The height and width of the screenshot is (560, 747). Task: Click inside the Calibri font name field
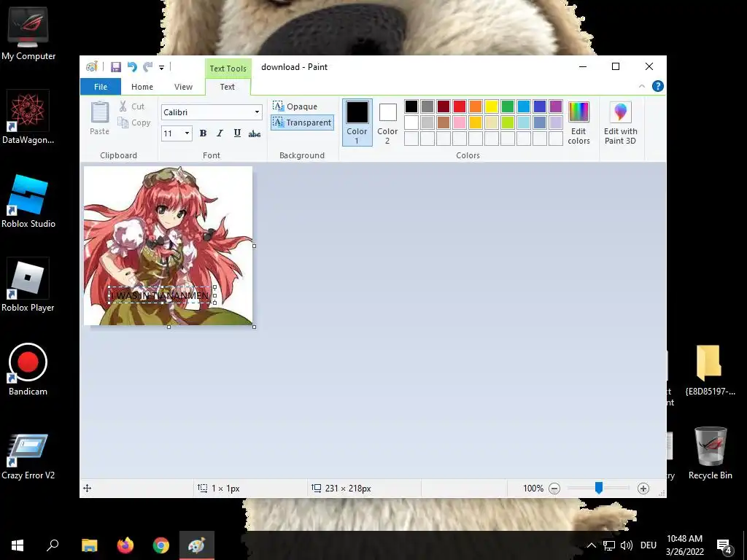(206, 112)
